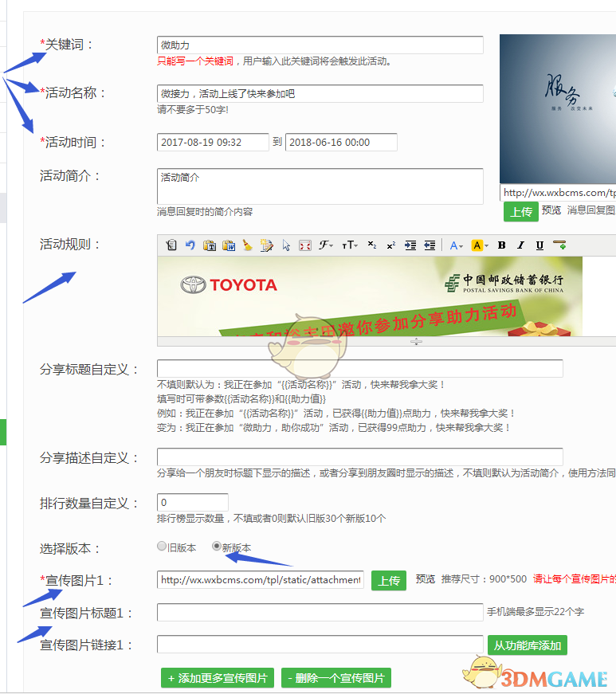Toggle underline formatting

point(539,245)
